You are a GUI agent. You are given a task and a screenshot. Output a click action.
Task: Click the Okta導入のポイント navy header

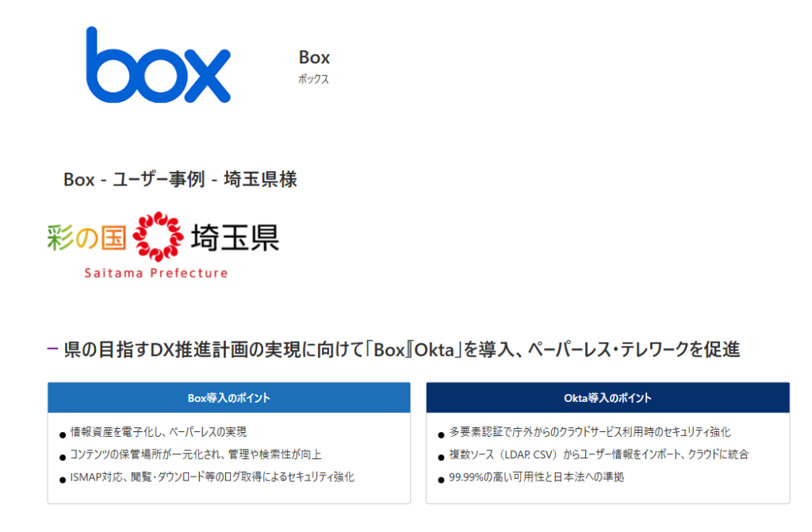pos(607,398)
